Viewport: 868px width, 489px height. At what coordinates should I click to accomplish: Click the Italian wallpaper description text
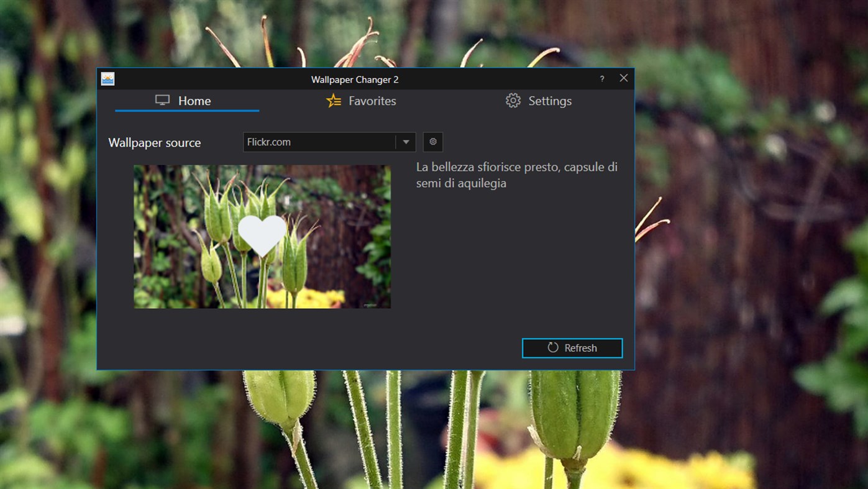coord(516,175)
